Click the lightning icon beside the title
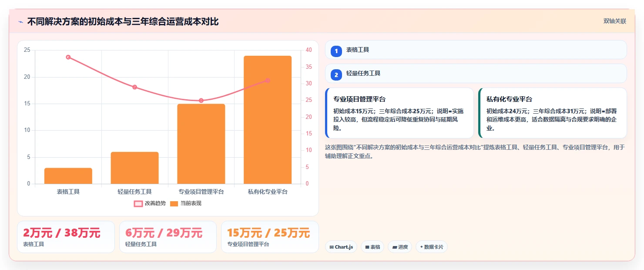Viewport: 644px width, 270px height. pyautogui.click(x=20, y=21)
